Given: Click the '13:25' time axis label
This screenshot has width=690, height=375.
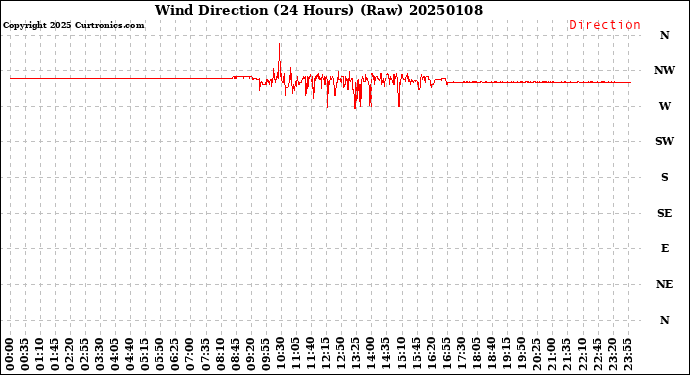Looking at the screenshot, I should point(356,354).
